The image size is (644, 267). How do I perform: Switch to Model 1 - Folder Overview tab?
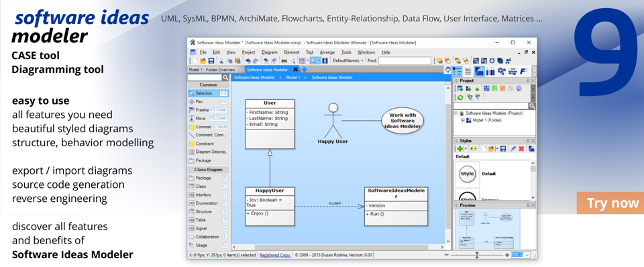pyautogui.click(x=216, y=70)
